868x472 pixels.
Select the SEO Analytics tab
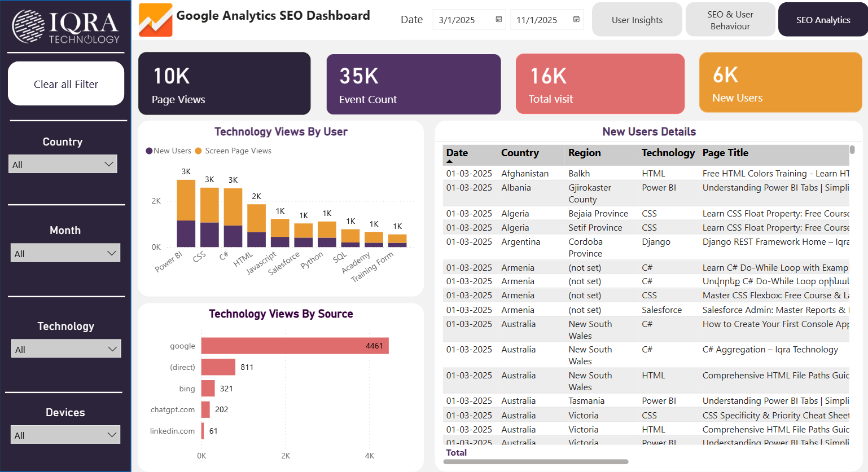tap(823, 20)
